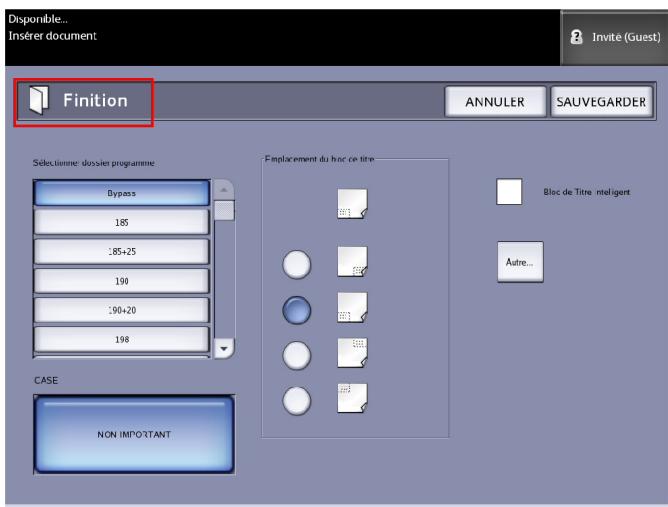Click the topmost title block preview page icon
This screenshot has width=668, height=507.
point(352,205)
